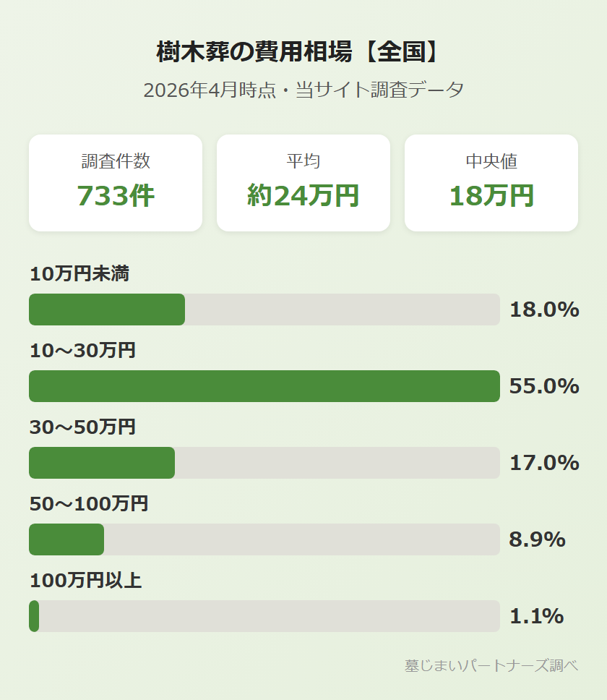Click the 18.0% percentage value
The height and width of the screenshot is (700, 607).
pos(544,310)
